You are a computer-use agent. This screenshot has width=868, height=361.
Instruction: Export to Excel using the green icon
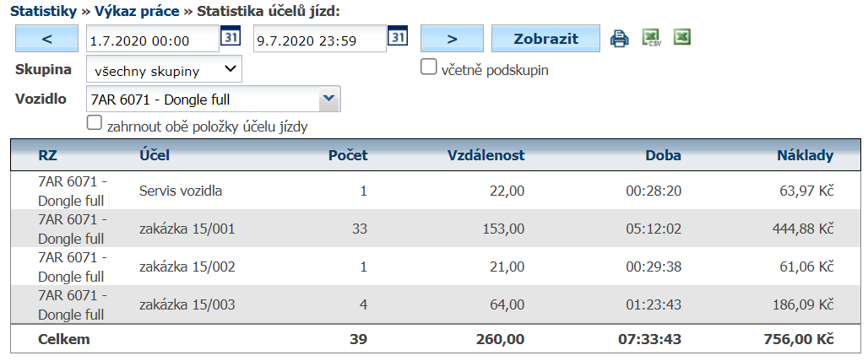point(681,38)
